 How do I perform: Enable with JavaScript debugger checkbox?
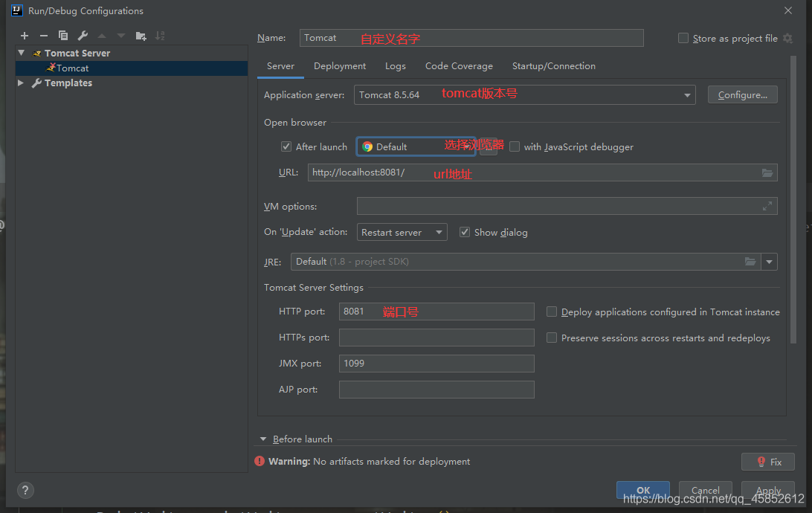pos(515,146)
